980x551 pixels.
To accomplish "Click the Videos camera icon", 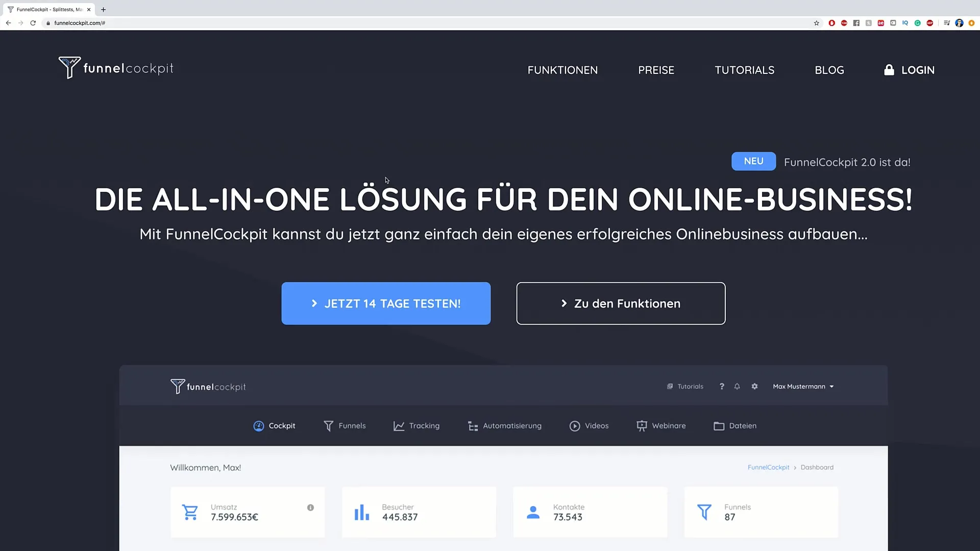I will [575, 425].
